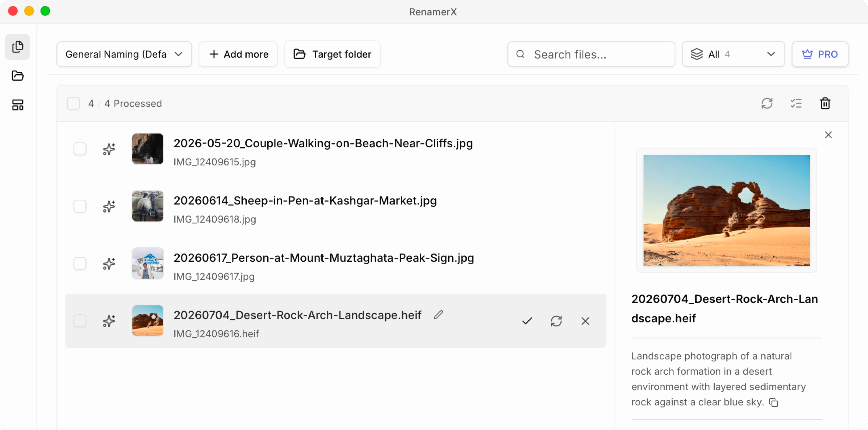Open the General Naming template dropdown
Image resolution: width=868 pixels, height=430 pixels.
tap(124, 54)
